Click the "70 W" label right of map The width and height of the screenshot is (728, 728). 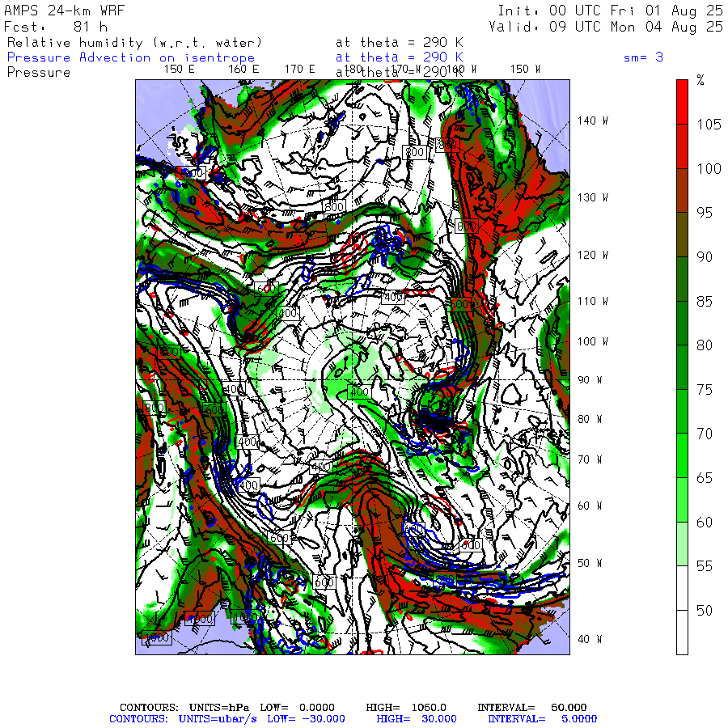[x=590, y=459]
